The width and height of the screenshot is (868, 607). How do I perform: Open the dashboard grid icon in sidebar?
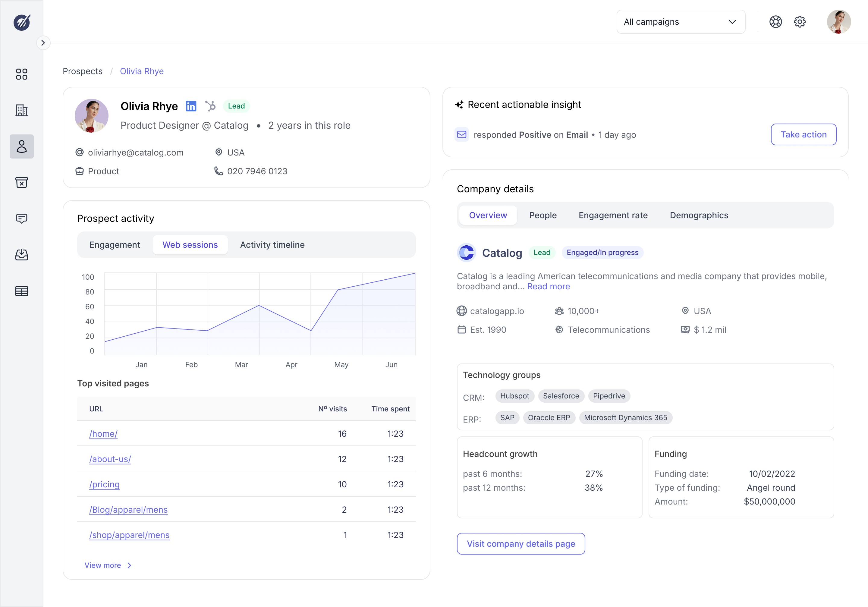[21, 74]
